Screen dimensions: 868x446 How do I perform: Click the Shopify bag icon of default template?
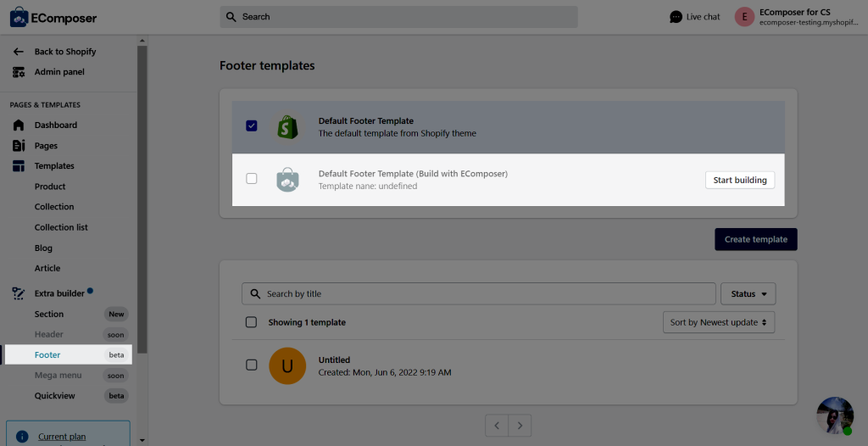[287, 127]
